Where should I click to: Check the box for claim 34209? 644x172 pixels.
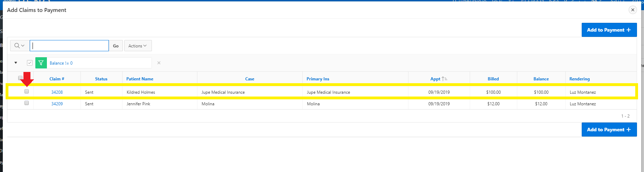click(27, 103)
